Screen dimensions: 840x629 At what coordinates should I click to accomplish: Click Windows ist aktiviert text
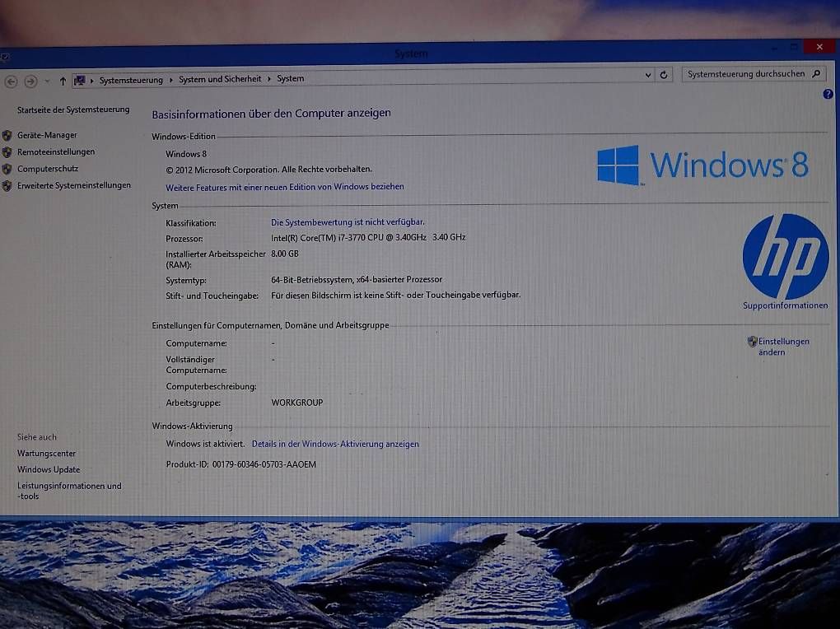click(205, 444)
